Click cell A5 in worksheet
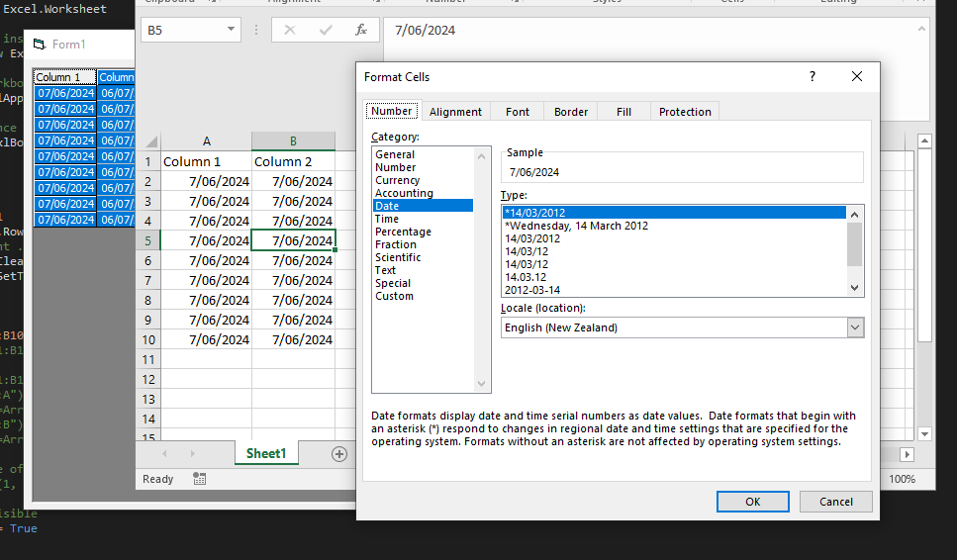 pyautogui.click(x=206, y=240)
